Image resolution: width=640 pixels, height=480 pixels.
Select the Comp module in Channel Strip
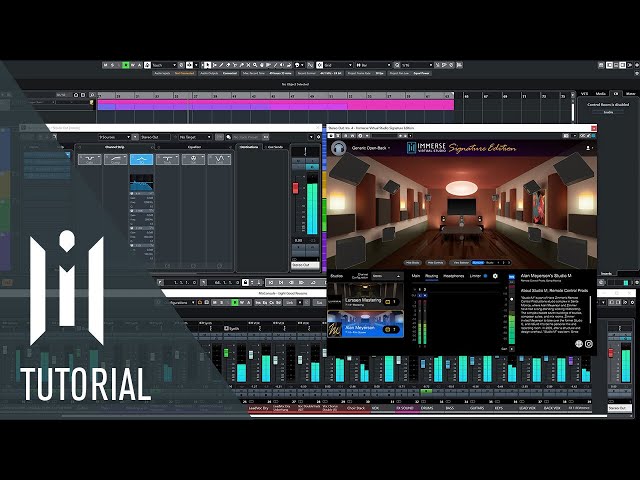[x=116, y=159]
